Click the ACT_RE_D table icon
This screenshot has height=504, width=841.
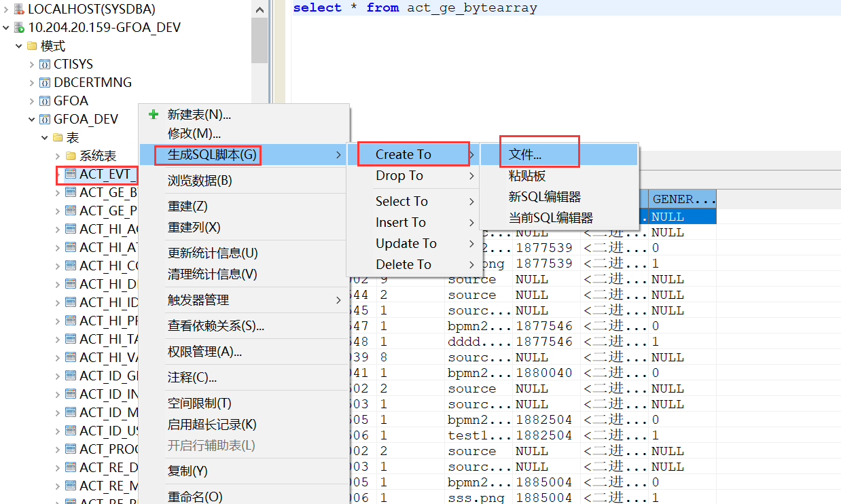click(71, 468)
